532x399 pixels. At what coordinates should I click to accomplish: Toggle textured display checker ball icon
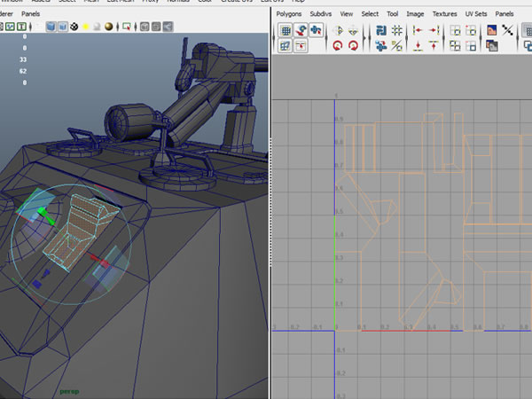click(74, 27)
